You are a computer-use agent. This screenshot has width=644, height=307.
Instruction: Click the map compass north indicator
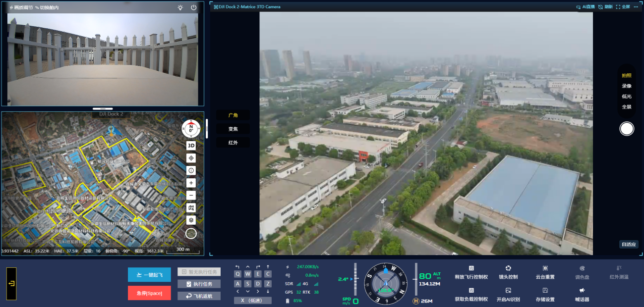pos(191,128)
